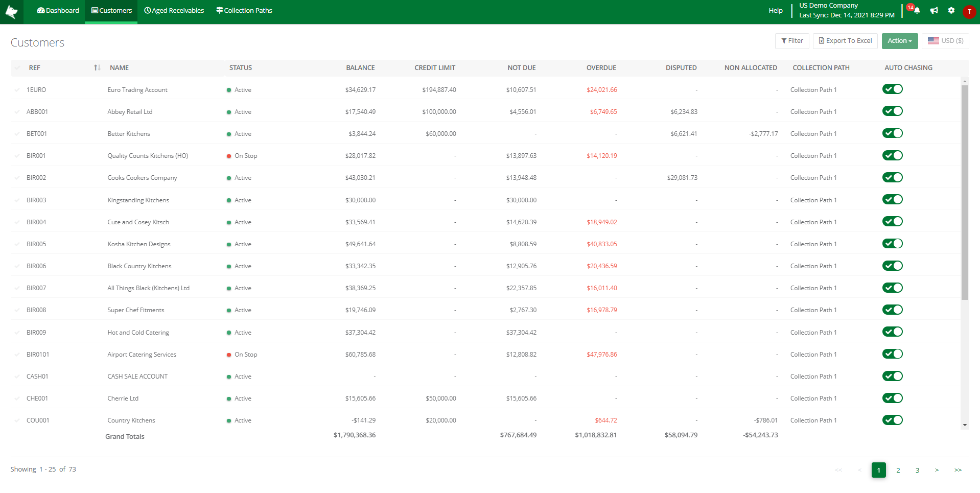The height and width of the screenshot is (493, 980).
Task: Open the Filter options
Action: pyautogui.click(x=792, y=41)
